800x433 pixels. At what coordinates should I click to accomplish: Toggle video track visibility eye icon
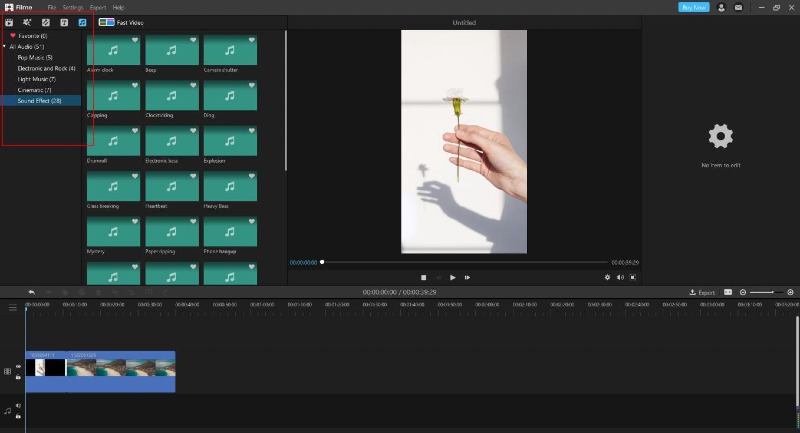click(18, 367)
